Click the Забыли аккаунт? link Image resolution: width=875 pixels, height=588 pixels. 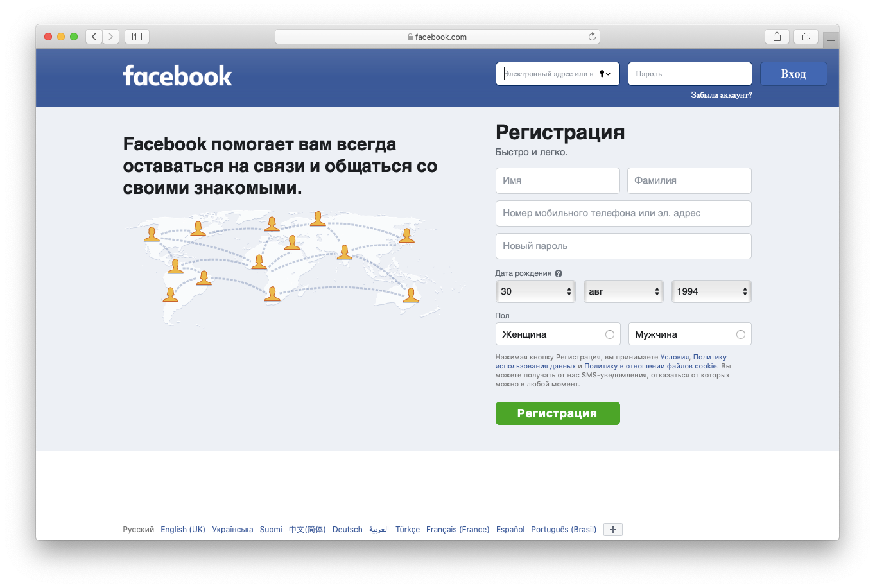721,95
